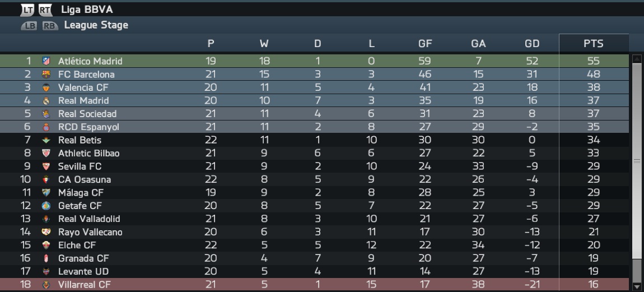This screenshot has width=644, height=292.
Task: Click the RB bumper icon
Action: click(50, 26)
